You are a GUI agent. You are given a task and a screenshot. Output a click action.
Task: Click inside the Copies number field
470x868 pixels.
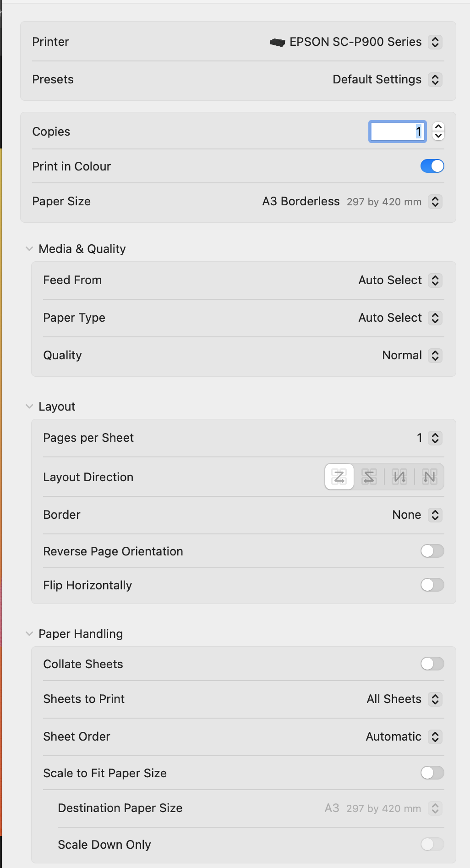tap(397, 132)
